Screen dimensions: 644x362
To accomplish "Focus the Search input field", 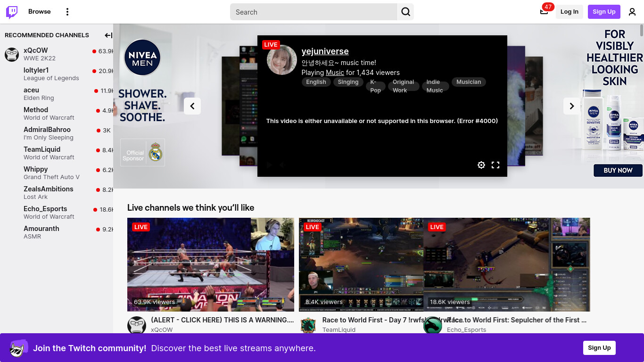I will coord(314,12).
